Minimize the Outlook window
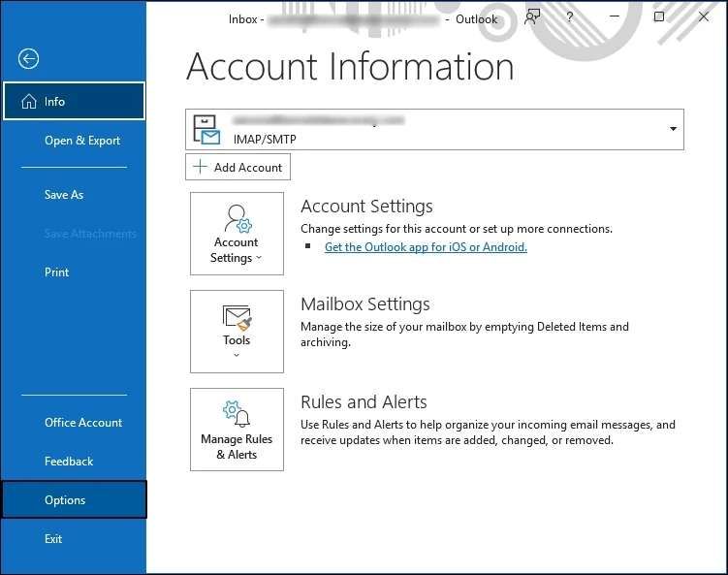This screenshot has height=575, width=728. 615,16
